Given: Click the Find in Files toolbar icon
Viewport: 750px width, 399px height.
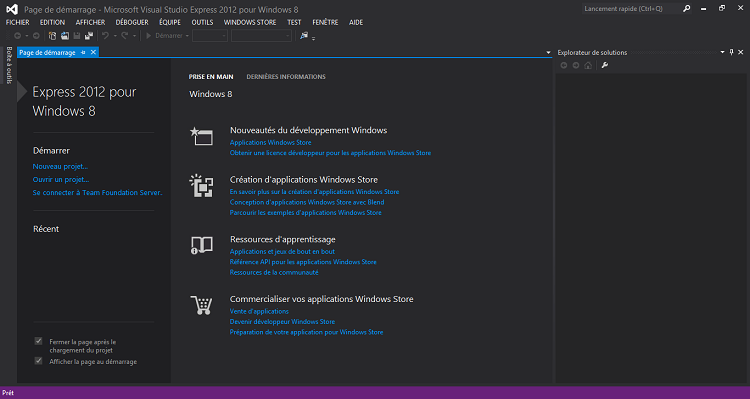Looking at the screenshot, I should point(304,36).
